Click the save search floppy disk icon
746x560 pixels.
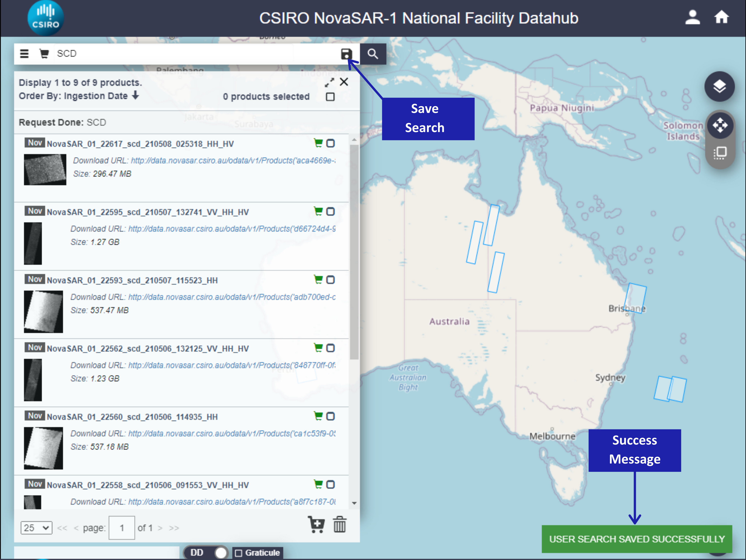pos(346,54)
